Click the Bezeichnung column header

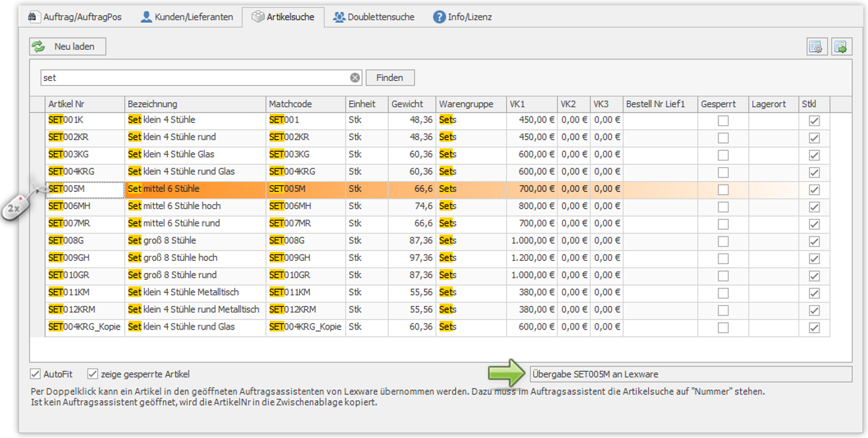pos(195,104)
